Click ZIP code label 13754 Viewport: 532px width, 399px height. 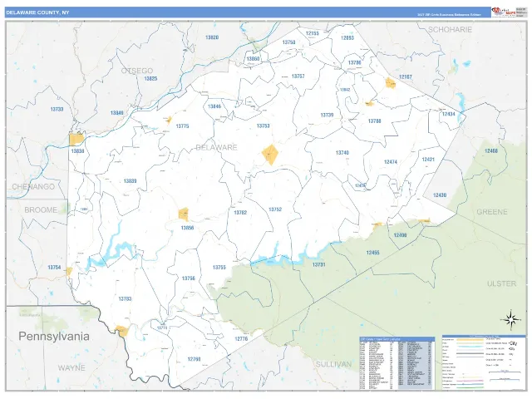[54, 268]
